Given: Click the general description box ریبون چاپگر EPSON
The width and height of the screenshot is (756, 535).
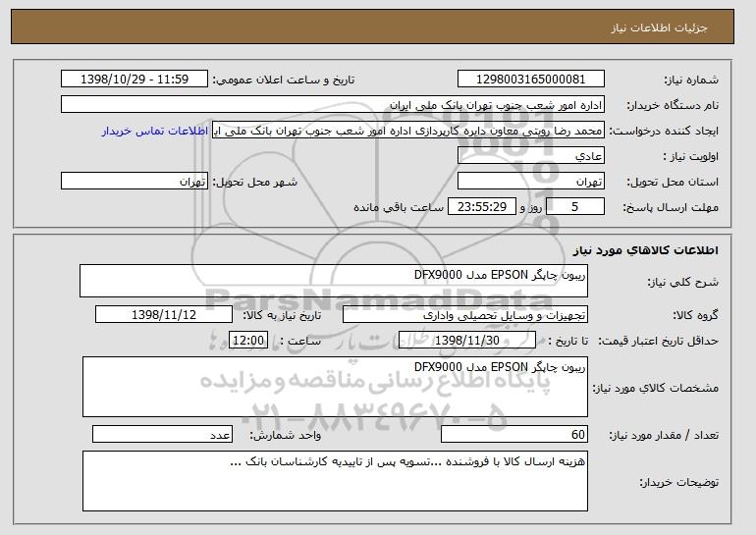Looking at the screenshot, I should pos(334,281).
